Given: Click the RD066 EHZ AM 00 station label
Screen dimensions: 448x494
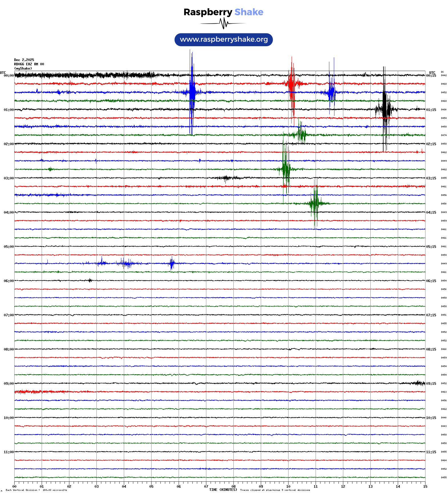Looking at the screenshot, I should pyautogui.click(x=29, y=64).
